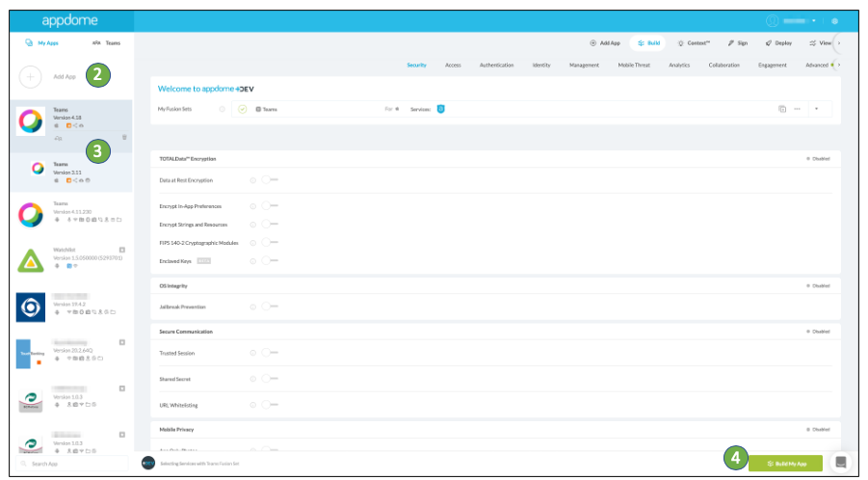Click the globe icon in the top header
This screenshot has width=868, height=480.
tap(835, 21)
